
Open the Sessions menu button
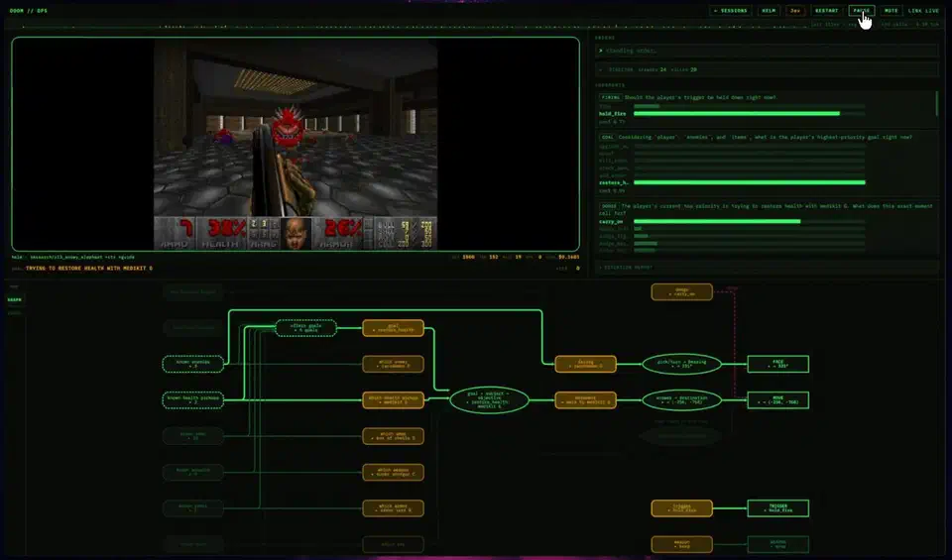tap(731, 10)
